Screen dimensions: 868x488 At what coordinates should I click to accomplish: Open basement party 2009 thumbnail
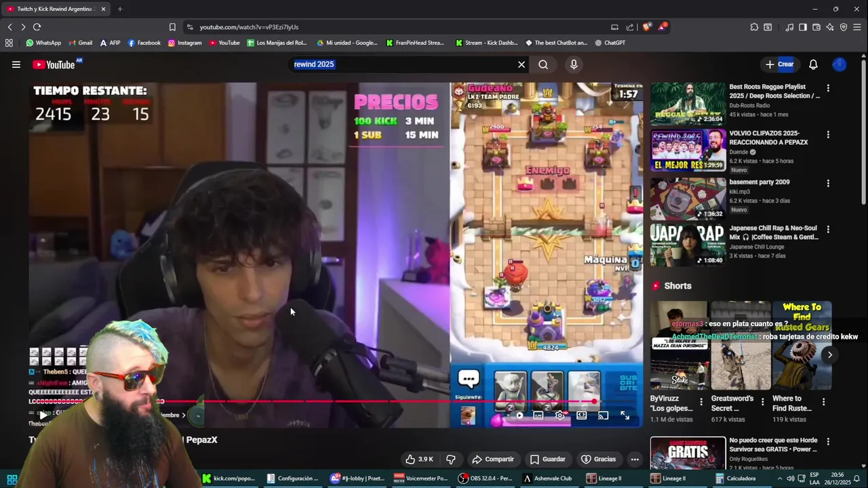tap(688, 199)
